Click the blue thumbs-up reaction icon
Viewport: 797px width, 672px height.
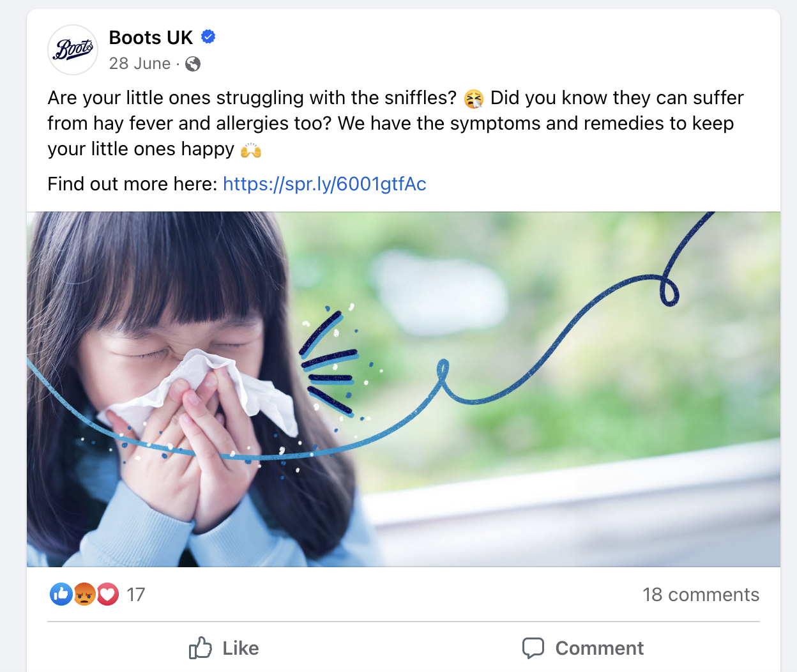[x=61, y=595]
